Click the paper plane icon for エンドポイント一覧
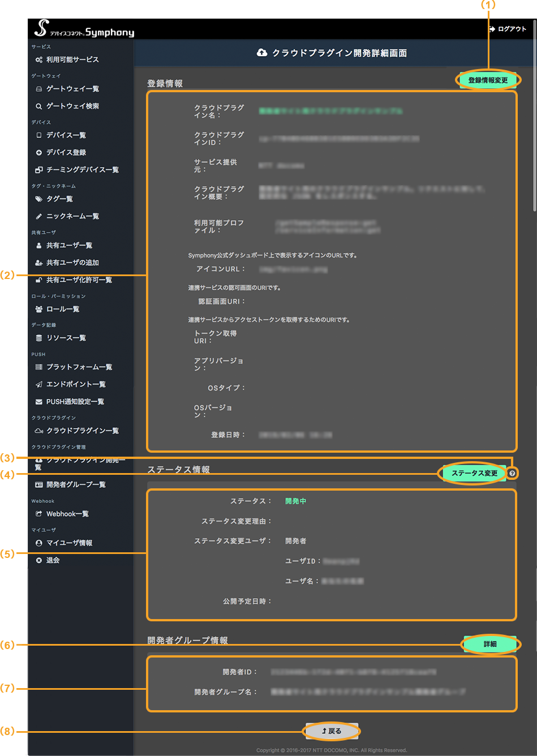 38,384
